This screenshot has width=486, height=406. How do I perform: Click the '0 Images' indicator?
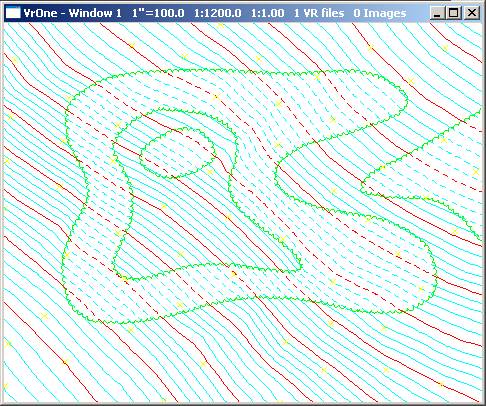tap(380, 13)
